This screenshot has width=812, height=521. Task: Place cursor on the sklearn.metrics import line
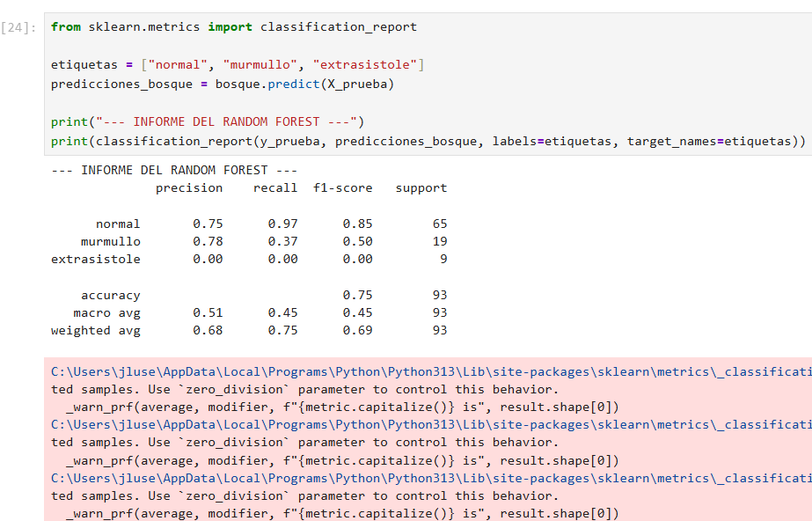pyautogui.click(x=233, y=27)
